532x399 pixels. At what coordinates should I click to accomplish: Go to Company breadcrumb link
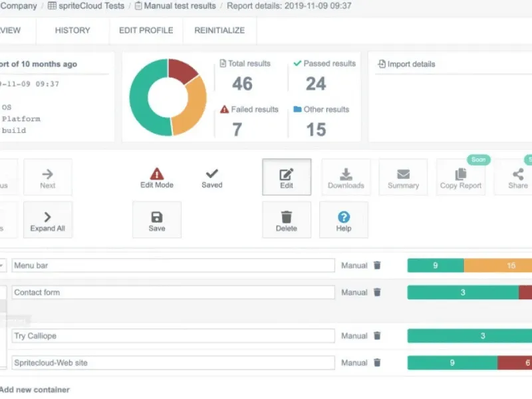19,6
